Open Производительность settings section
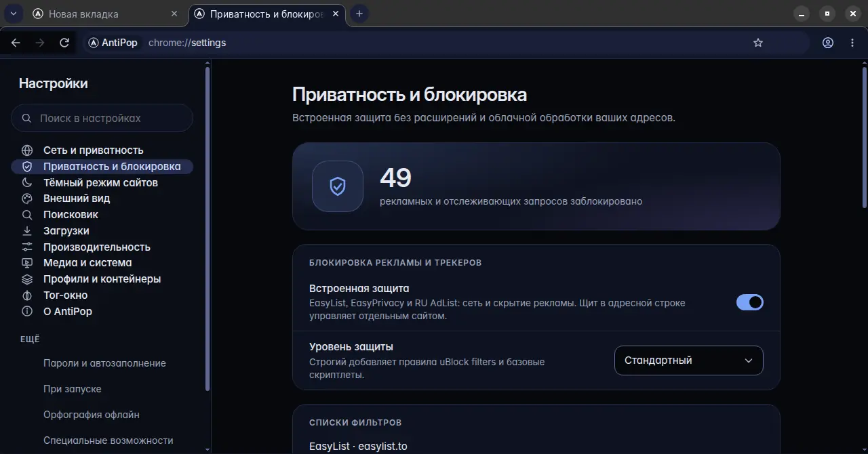The height and width of the screenshot is (454, 868). click(102, 247)
